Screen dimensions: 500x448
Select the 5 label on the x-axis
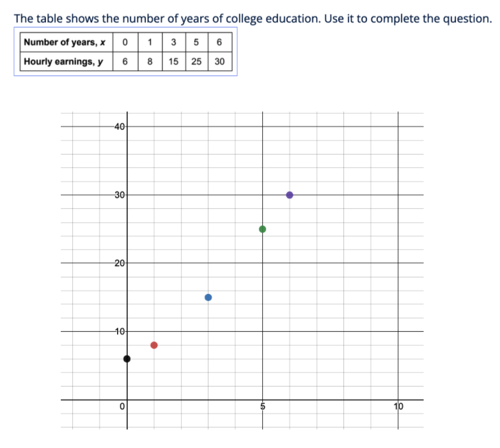263,406
